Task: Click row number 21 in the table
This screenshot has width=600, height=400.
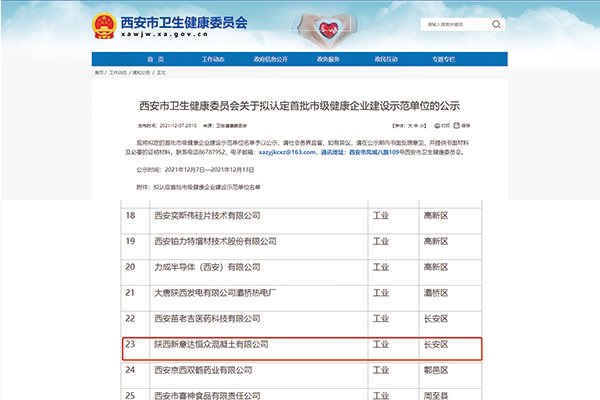Action: point(130,293)
